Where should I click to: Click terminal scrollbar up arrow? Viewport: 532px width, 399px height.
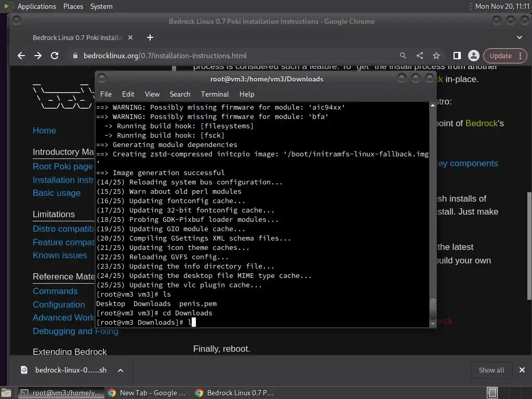coord(433,105)
